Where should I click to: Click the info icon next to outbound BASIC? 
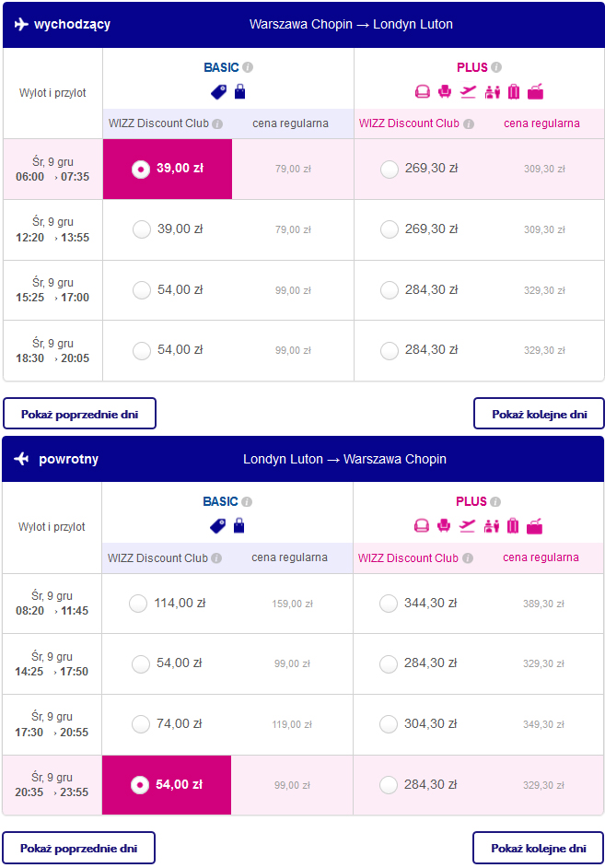coord(248,67)
